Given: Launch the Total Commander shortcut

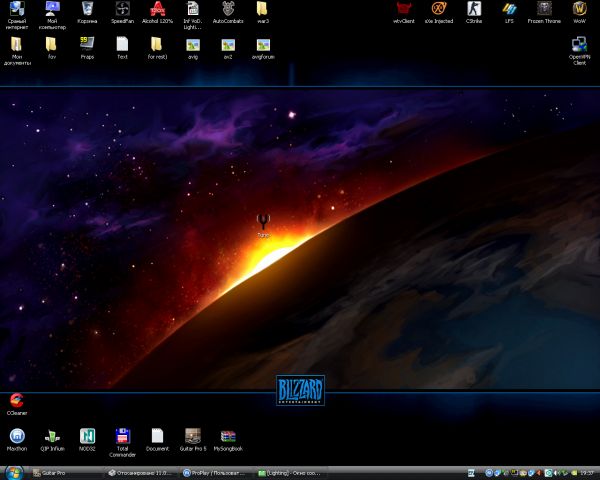Looking at the screenshot, I should click(122, 442).
